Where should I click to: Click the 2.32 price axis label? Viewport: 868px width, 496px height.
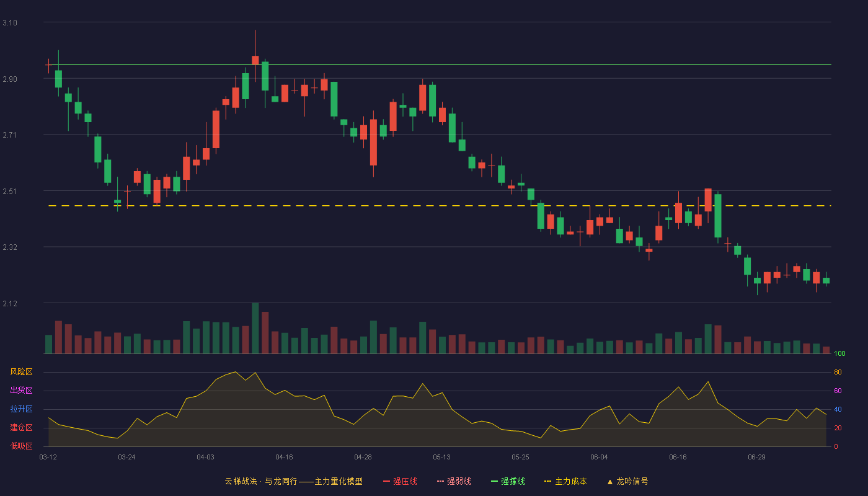(10, 247)
